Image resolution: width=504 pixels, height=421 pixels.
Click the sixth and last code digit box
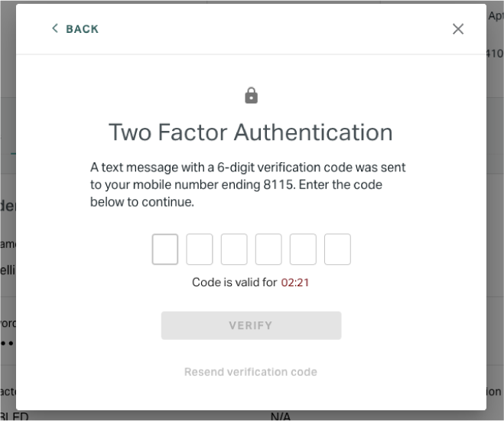(x=337, y=250)
